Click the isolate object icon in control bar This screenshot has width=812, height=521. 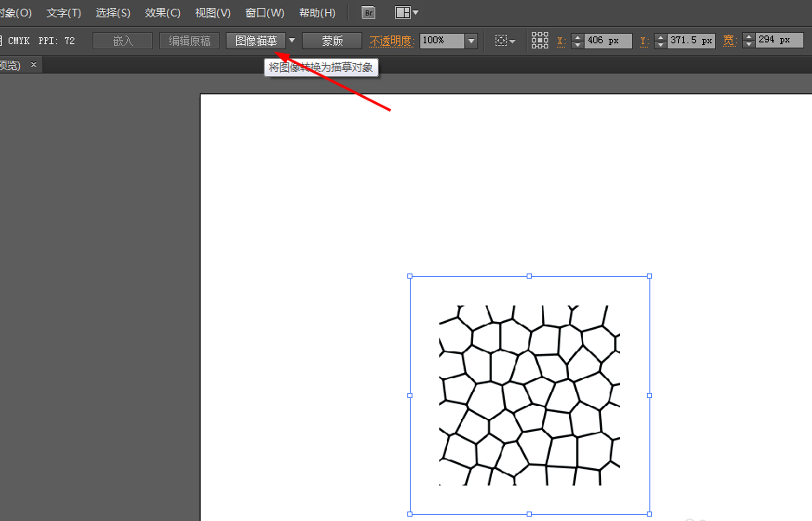tap(501, 41)
